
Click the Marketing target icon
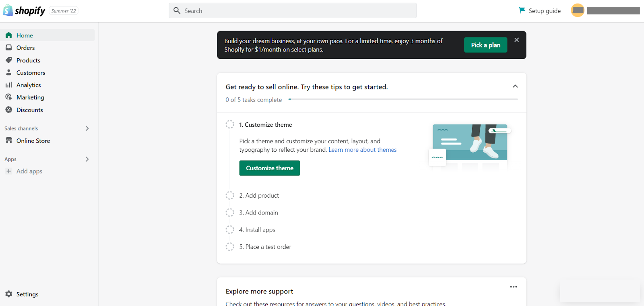9,97
